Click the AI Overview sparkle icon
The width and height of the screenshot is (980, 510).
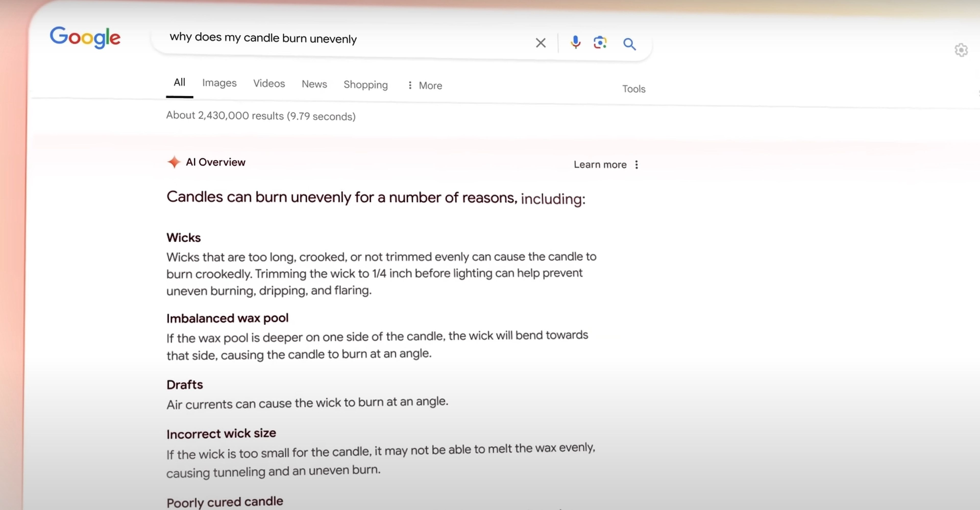coord(174,162)
